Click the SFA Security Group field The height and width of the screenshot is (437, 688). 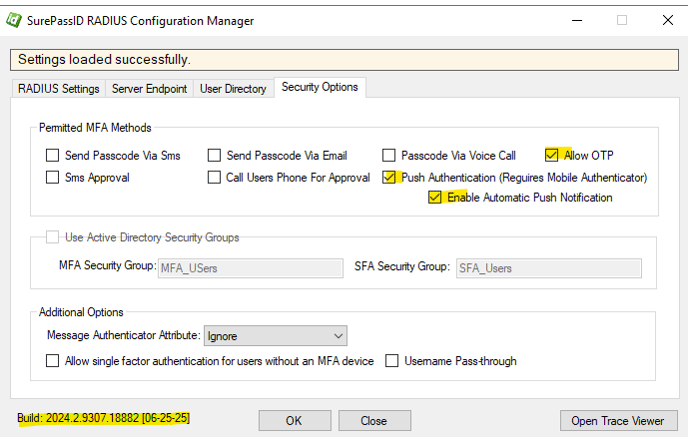[549, 268]
